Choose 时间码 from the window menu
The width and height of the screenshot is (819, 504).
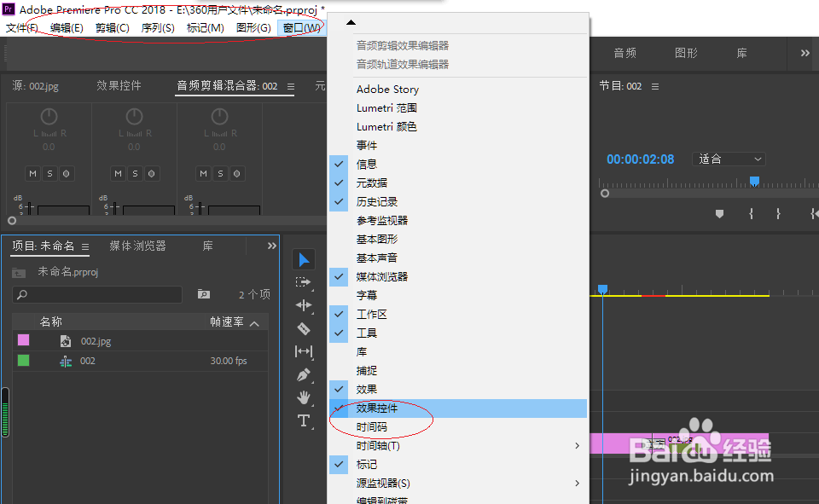[458, 427]
